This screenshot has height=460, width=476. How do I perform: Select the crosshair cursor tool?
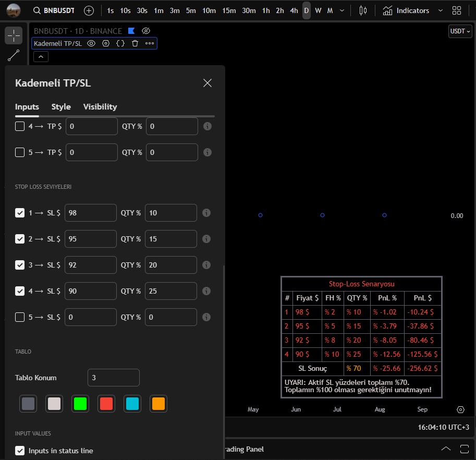pos(14,36)
